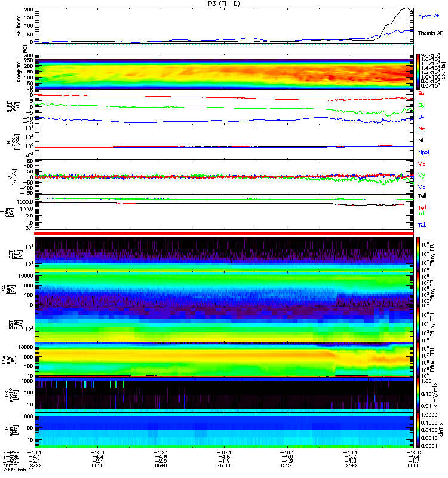Click the black Te parallel legend label

[x=422, y=196]
